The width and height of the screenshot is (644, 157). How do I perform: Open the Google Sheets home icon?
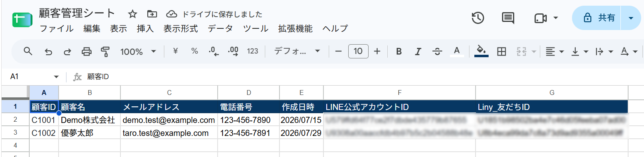coord(22,20)
